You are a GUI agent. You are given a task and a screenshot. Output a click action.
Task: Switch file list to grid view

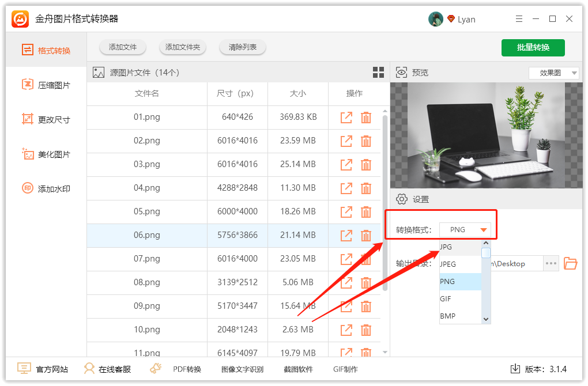coord(378,73)
